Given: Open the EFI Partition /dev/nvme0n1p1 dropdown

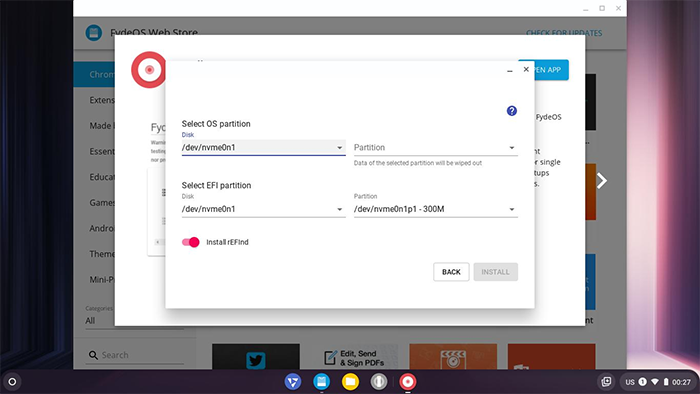Looking at the screenshot, I should (436, 209).
